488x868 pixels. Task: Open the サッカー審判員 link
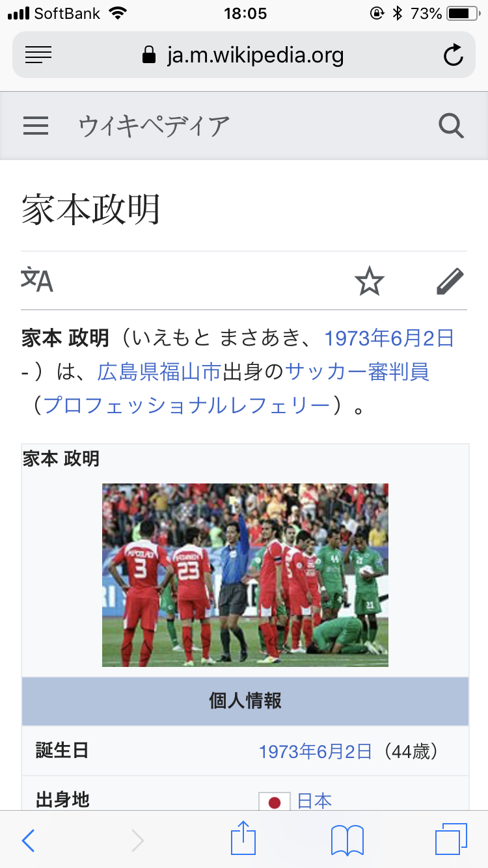coord(357,372)
